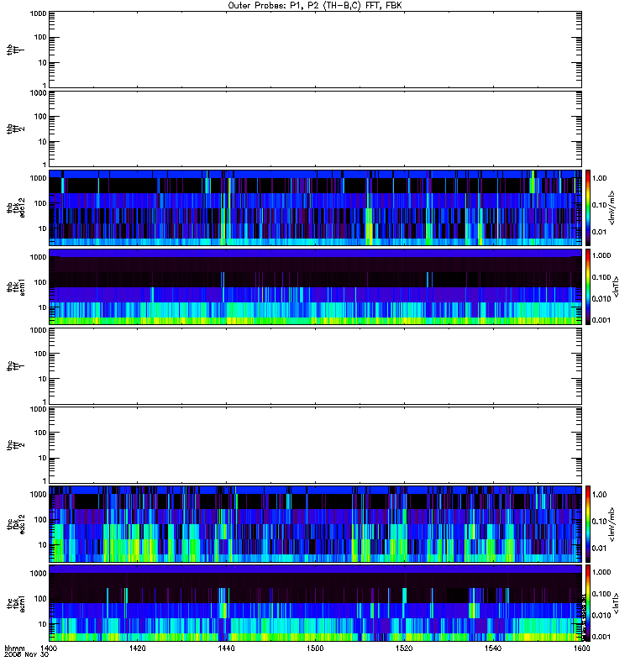The width and height of the screenshot is (630, 672).
Task: Click the 'thc fbk edc12' panel axis label
Action: (x=15, y=524)
